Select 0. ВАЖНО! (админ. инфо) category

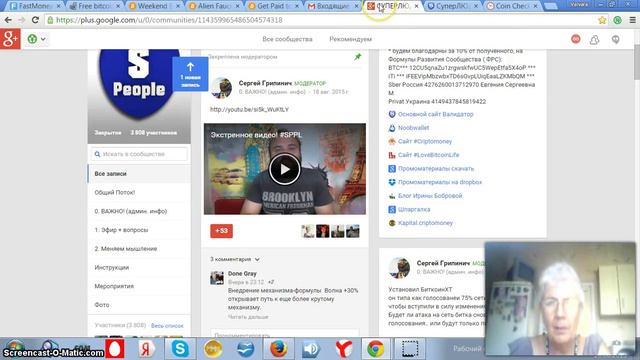pyautogui.click(x=139, y=211)
